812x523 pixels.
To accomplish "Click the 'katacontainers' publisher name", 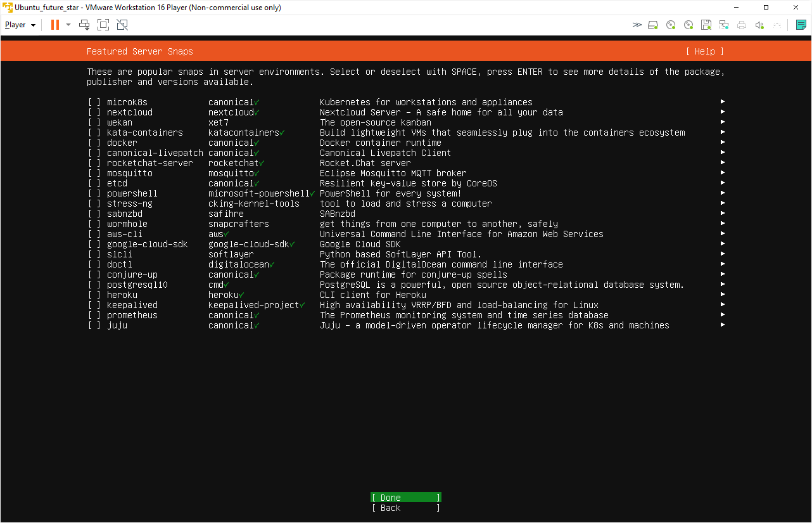I will [x=244, y=132].
